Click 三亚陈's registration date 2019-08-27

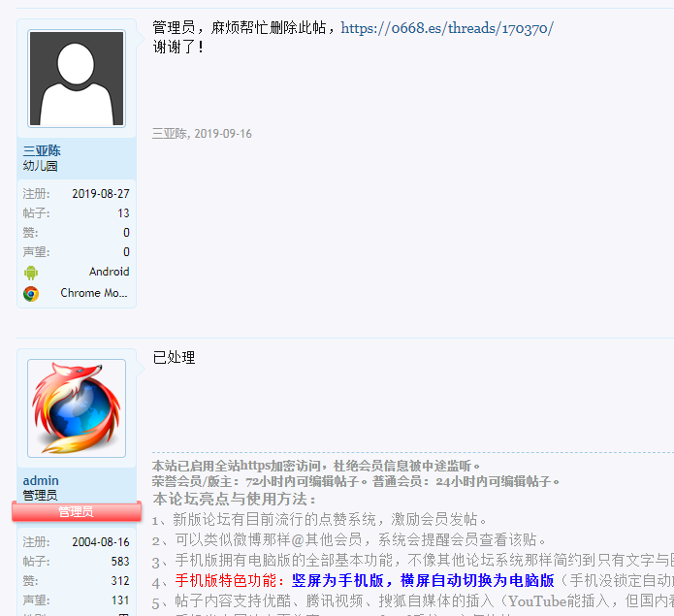pos(100,194)
